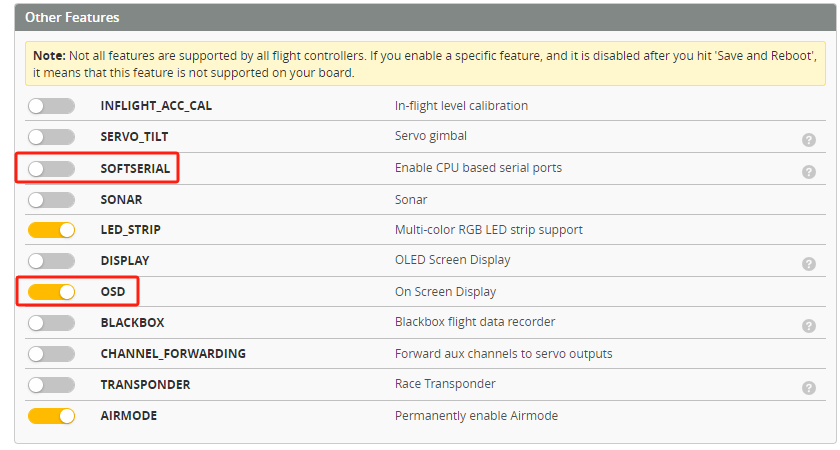Enable the TRANSPONDER switch
840x450 pixels.
click(51, 385)
